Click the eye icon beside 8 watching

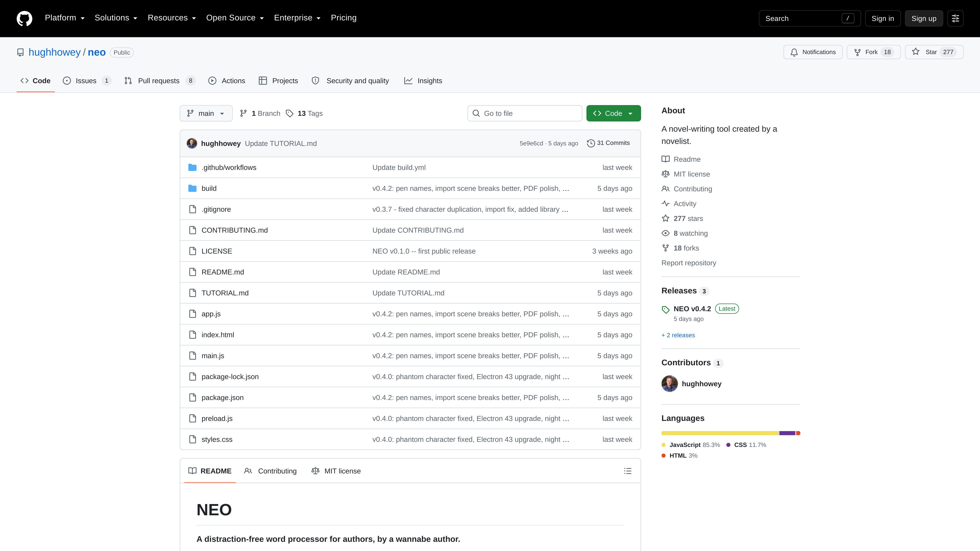(x=665, y=233)
